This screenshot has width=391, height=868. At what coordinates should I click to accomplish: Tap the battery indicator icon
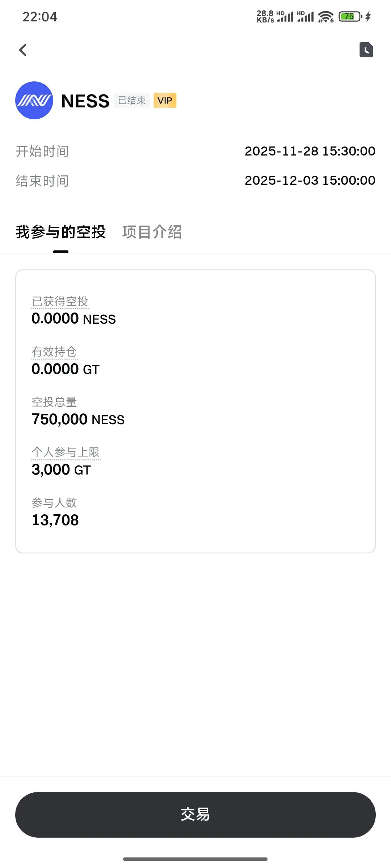350,17
